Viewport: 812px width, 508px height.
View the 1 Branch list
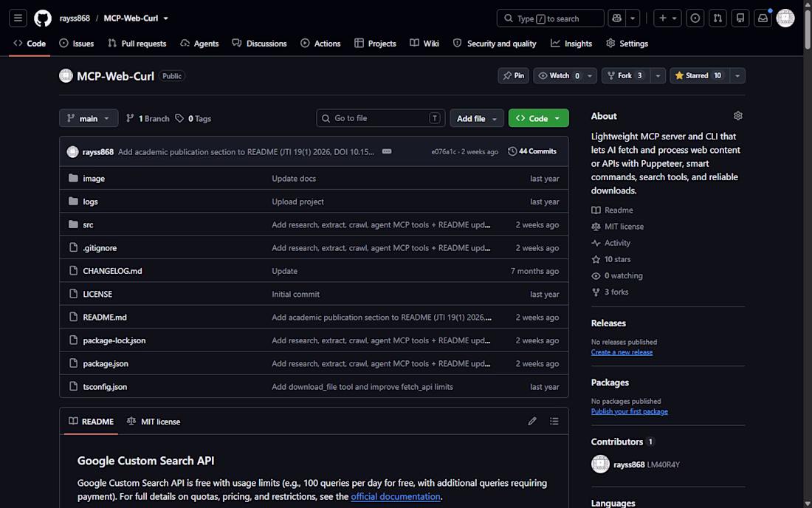click(148, 119)
